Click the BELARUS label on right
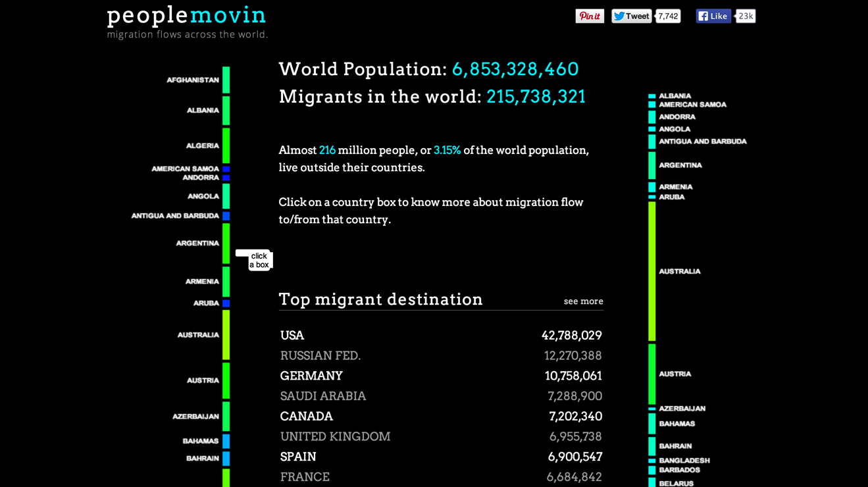The width and height of the screenshot is (868, 487). click(676, 484)
